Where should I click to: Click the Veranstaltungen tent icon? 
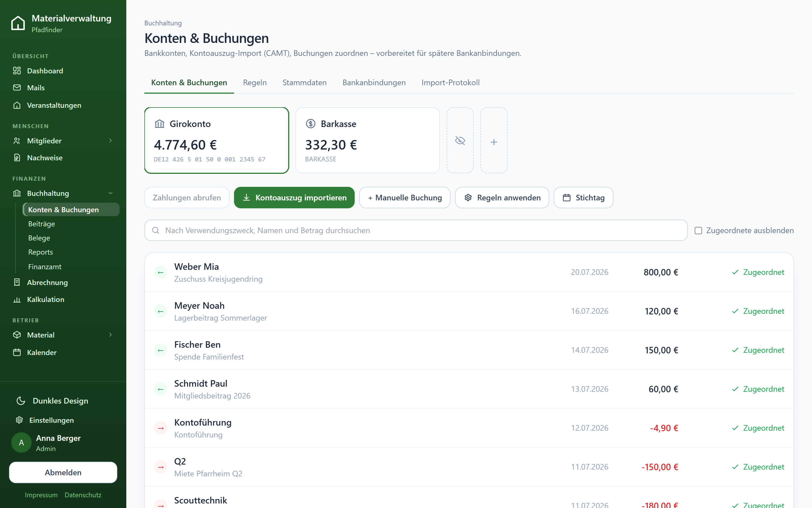click(17, 105)
